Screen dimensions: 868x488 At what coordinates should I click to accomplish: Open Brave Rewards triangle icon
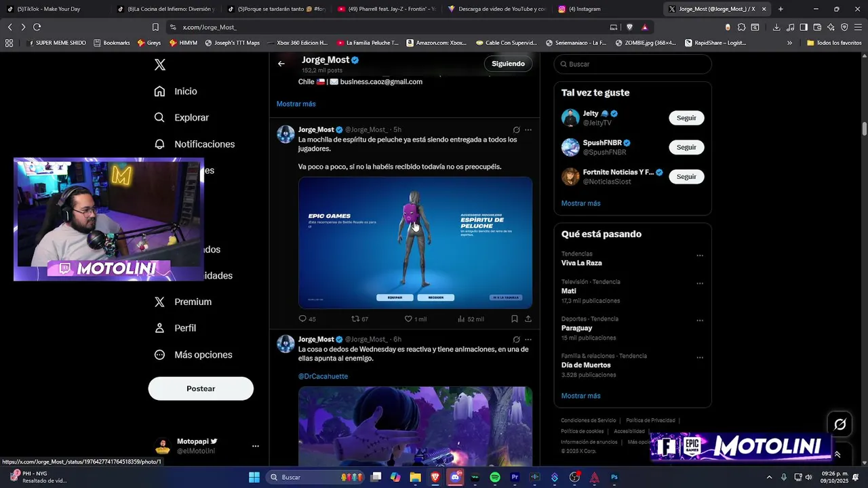coord(644,27)
